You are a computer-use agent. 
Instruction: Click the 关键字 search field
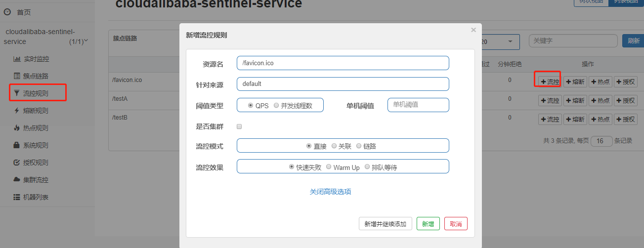click(x=573, y=41)
